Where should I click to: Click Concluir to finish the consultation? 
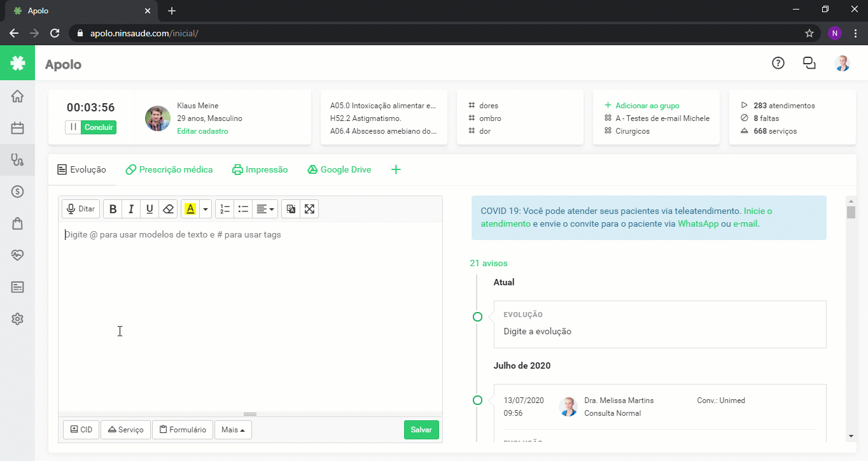[x=99, y=127]
